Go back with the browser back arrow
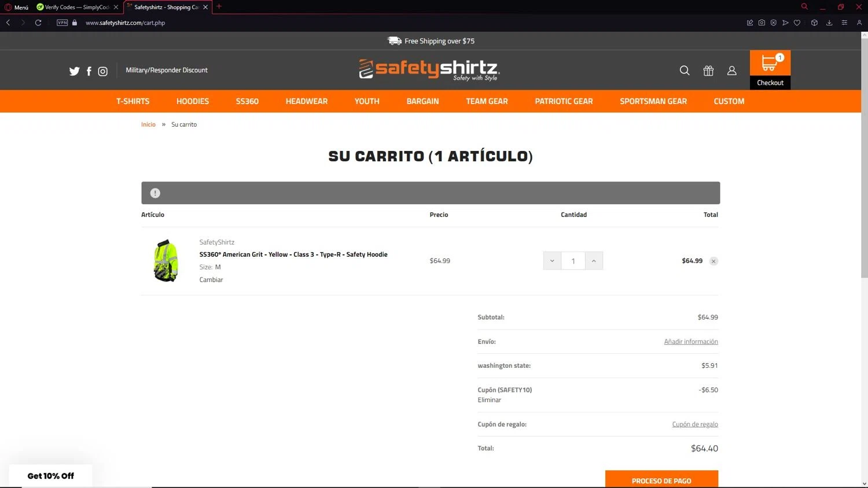This screenshot has width=868, height=488. [x=8, y=23]
